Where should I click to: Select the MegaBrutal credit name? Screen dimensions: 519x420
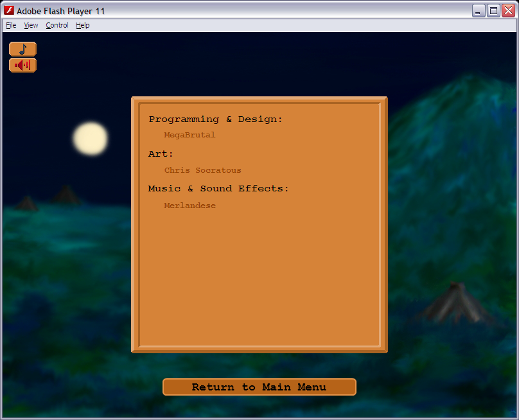point(189,135)
